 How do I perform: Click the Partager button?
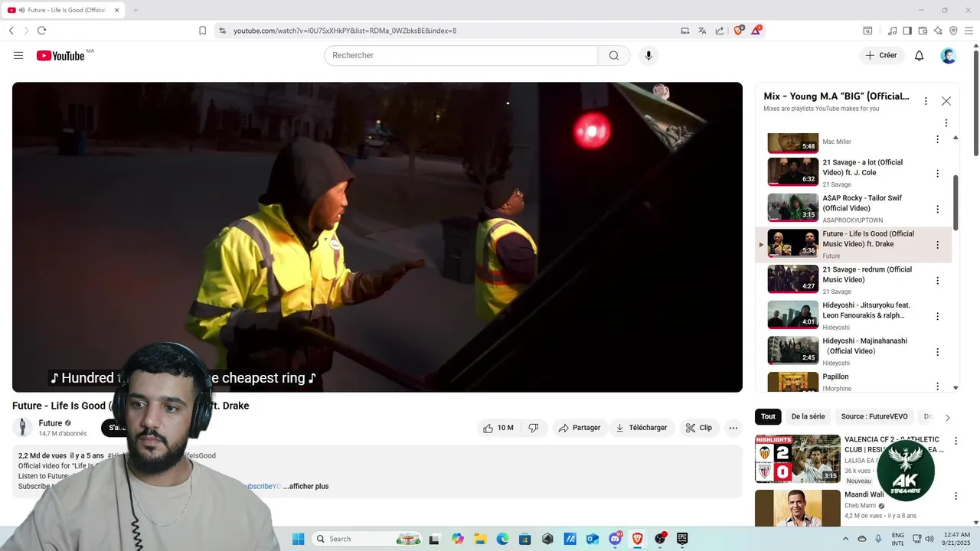tap(579, 428)
